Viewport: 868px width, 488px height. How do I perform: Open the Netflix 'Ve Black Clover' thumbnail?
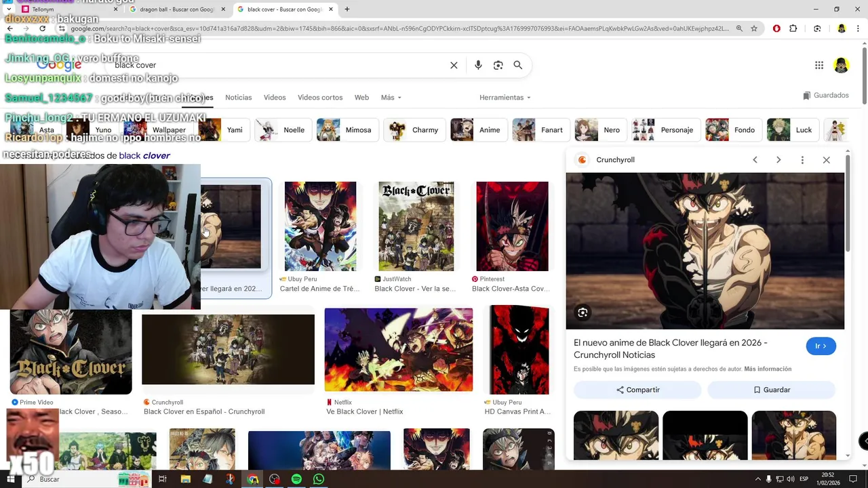[399, 350]
